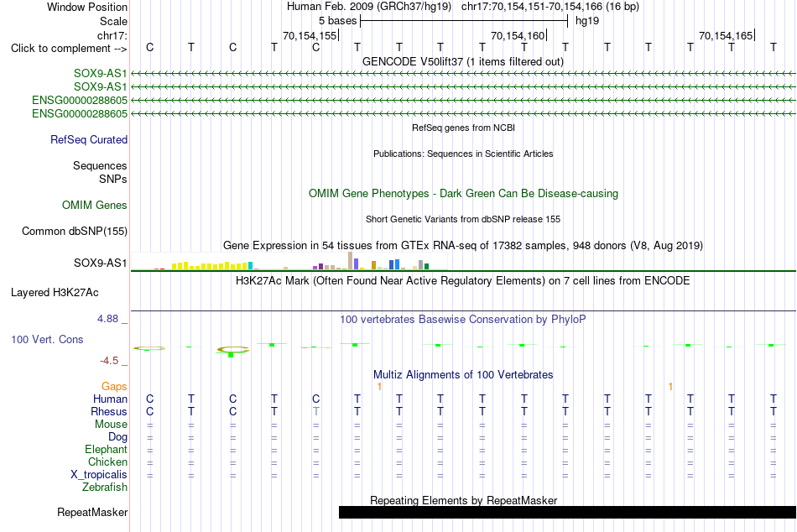Select the Chicken alignment row label
Viewport: 797px width, 532px height.
coord(107,462)
